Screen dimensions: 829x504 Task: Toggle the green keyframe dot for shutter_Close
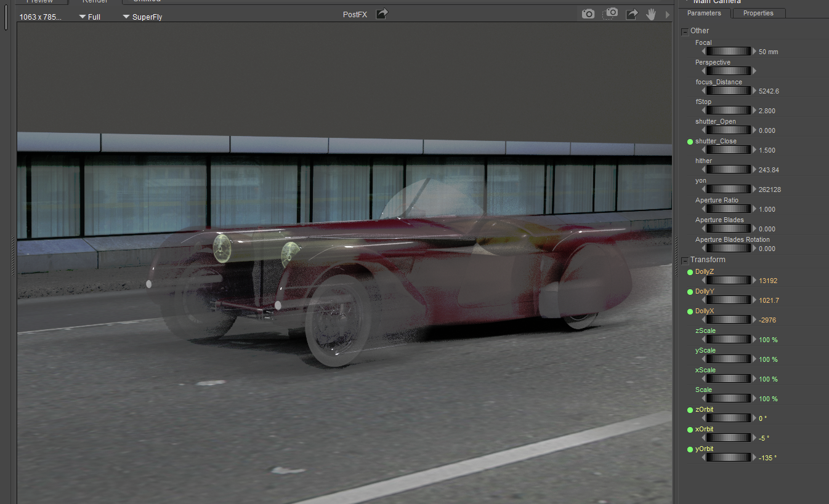(690, 142)
